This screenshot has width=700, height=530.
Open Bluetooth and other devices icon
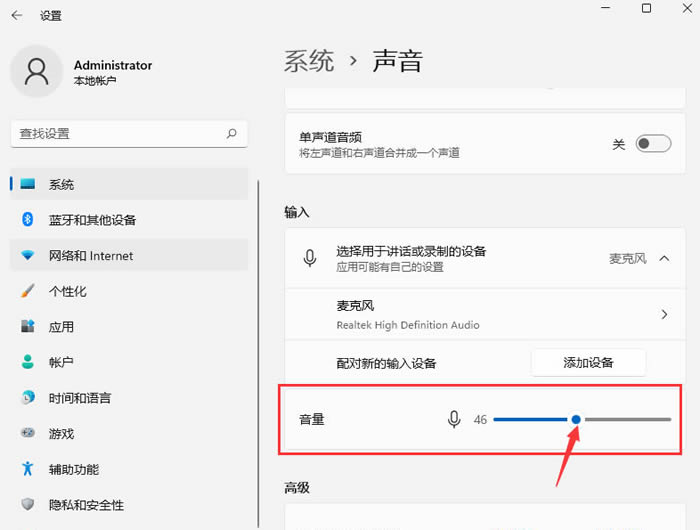28,220
